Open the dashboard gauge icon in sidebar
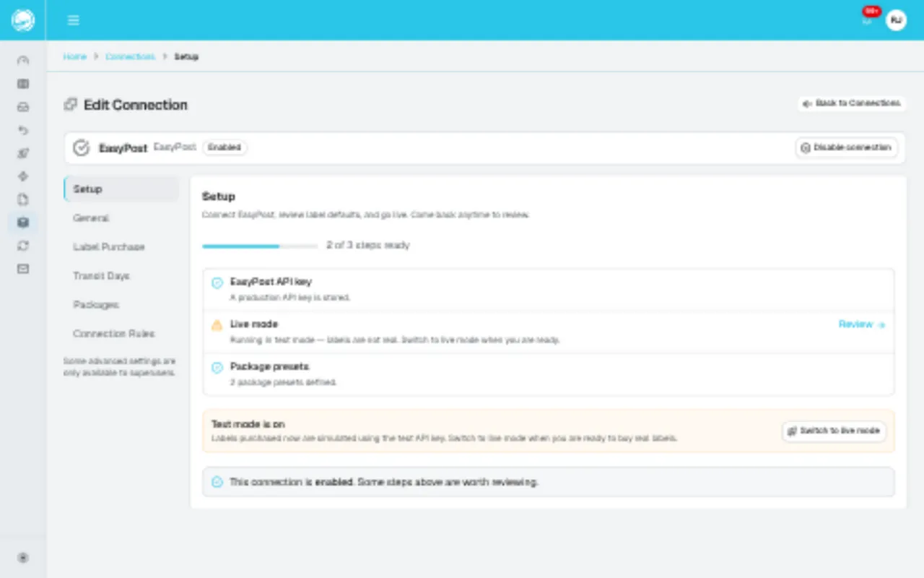Viewport: 924px width, 578px height. click(x=23, y=61)
